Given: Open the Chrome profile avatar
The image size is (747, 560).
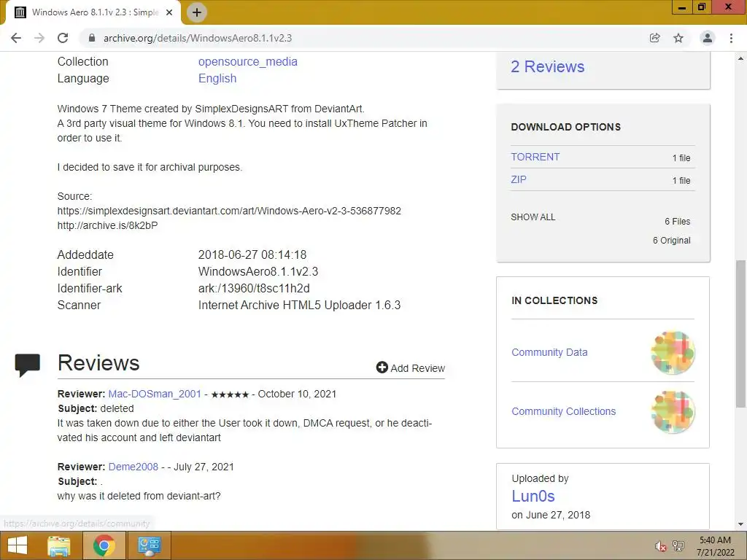Looking at the screenshot, I should point(708,38).
